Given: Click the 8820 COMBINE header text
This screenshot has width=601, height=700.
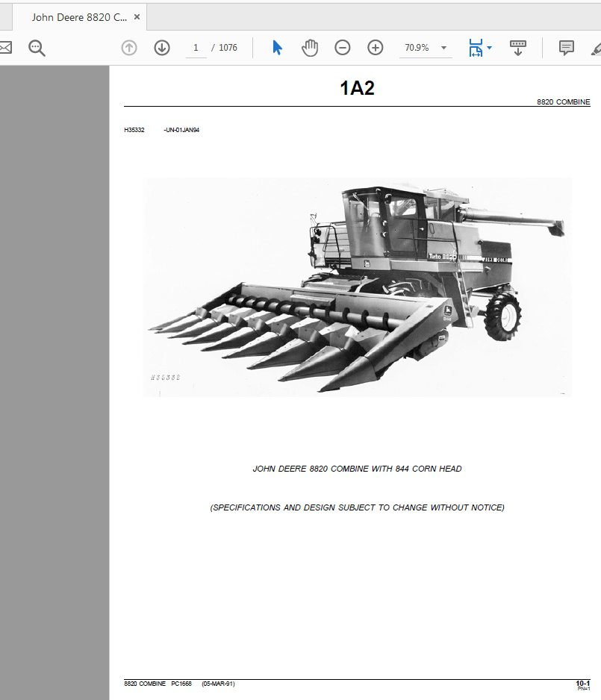Looking at the screenshot, I should 563,101.
